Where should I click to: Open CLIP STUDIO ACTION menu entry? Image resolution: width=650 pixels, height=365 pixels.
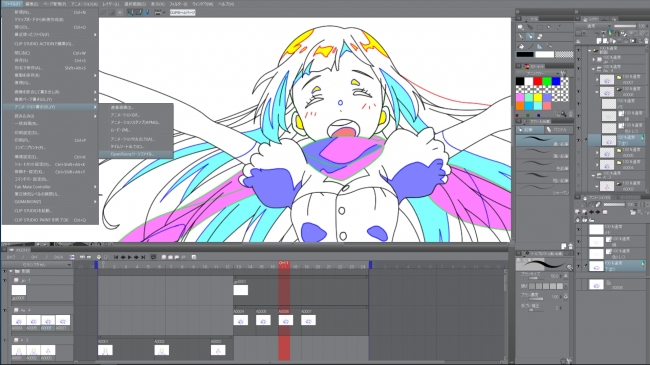click(x=50, y=44)
